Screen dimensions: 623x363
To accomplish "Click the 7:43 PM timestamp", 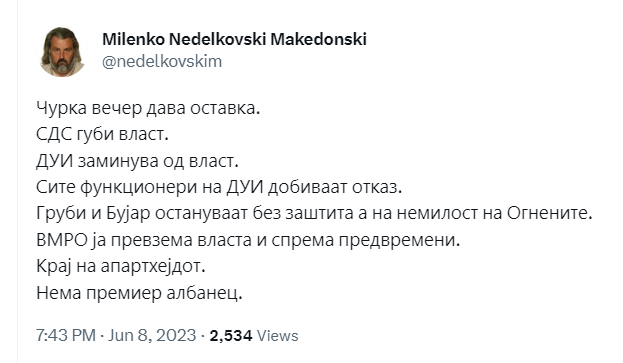I will pyautogui.click(x=66, y=336).
